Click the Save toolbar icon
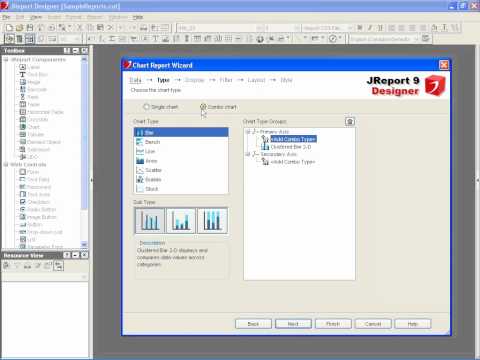The width and height of the screenshot is (480, 360). click(x=30, y=28)
